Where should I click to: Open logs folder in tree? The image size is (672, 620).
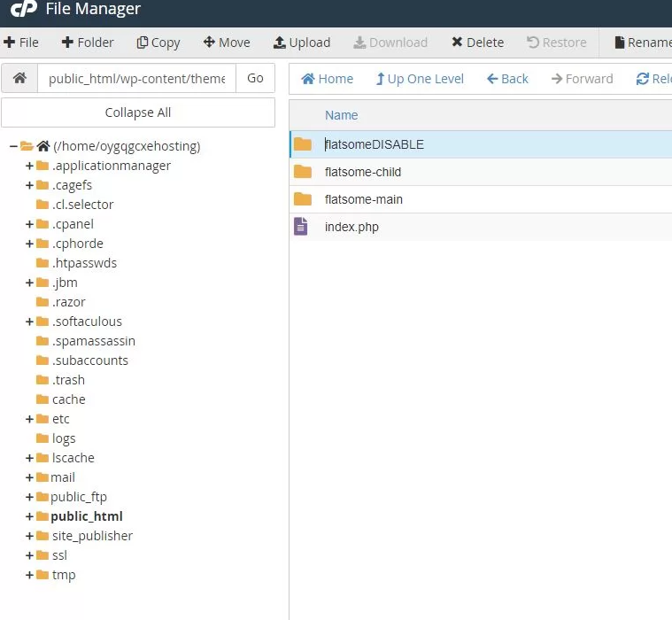(64, 438)
